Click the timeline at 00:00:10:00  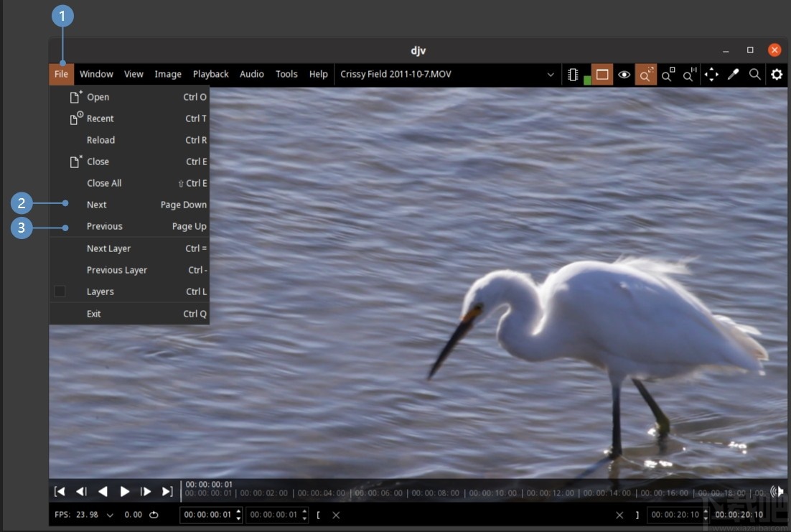point(467,493)
